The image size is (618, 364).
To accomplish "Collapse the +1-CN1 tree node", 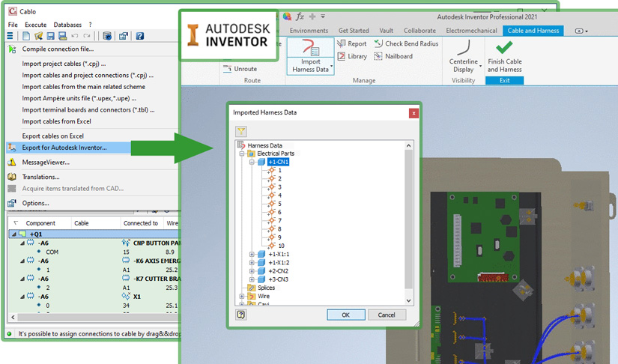I will 252,162.
